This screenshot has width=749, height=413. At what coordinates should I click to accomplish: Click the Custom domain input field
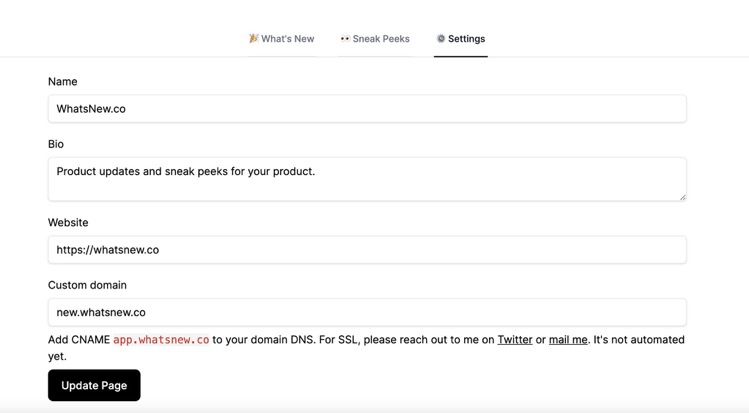click(367, 312)
